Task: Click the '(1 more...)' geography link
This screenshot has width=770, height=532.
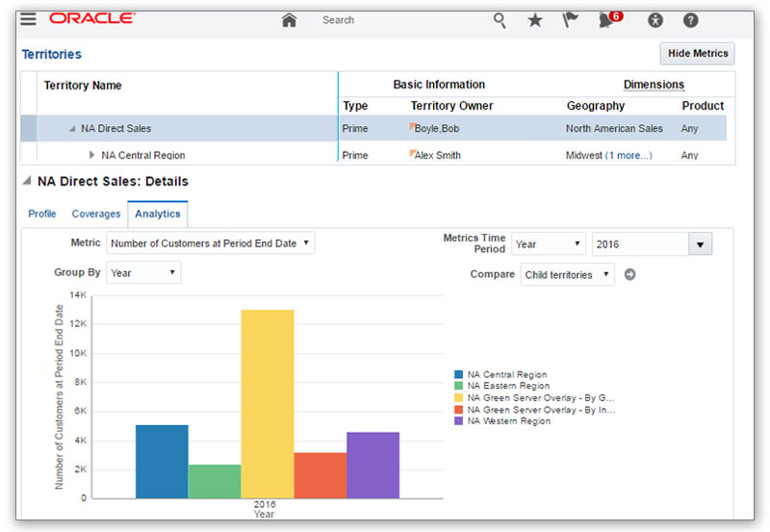Action: tap(628, 155)
